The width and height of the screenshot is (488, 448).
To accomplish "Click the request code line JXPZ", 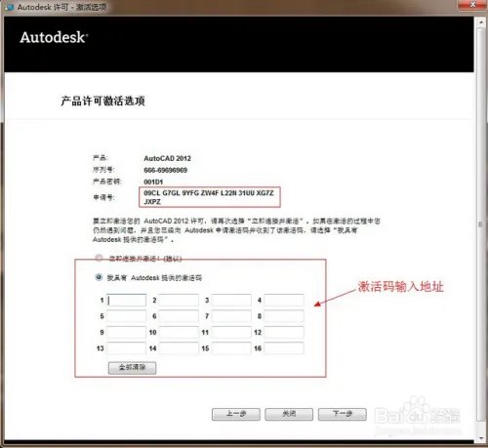I will 152,202.
